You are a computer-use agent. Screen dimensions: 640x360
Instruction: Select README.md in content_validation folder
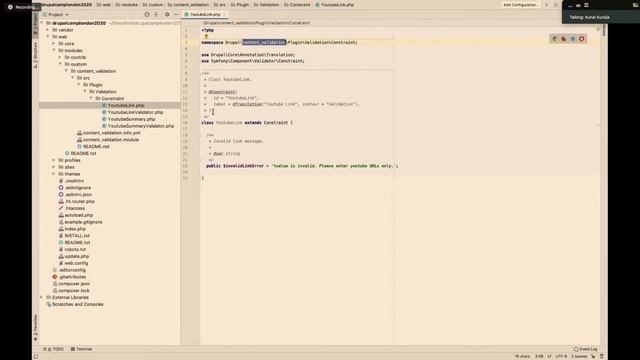coord(96,147)
